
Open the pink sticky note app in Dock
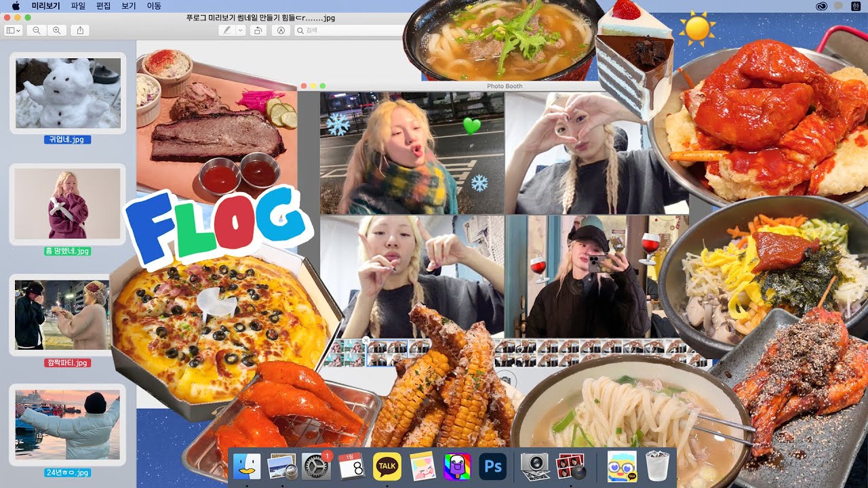422,466
